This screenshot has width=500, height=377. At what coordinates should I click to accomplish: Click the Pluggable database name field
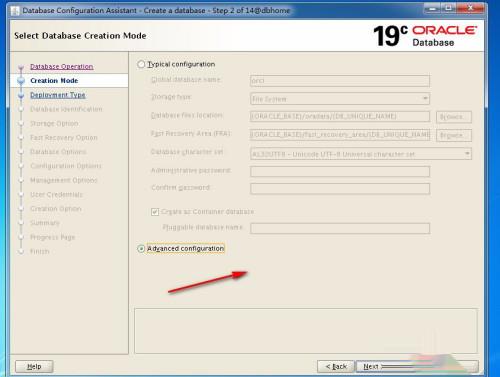[340, 228]
